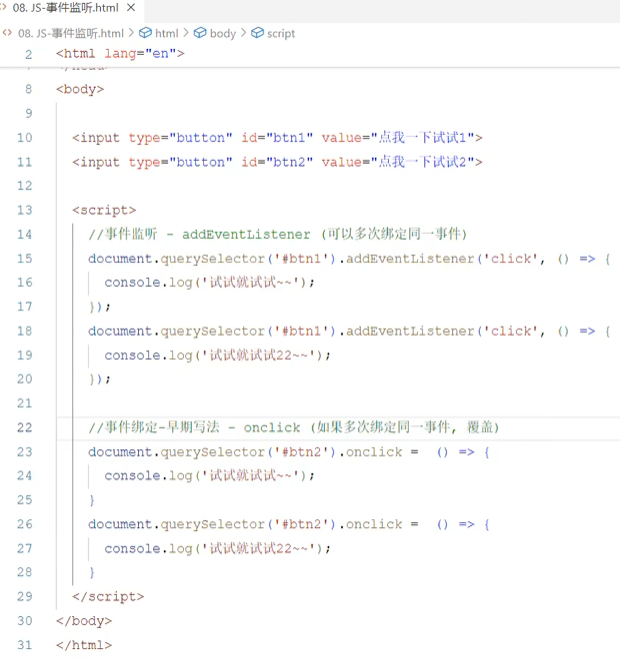The width and height of the screenshot is (620, 660).
Task: Click line number 22 in gutter
Action: point(24,427)
